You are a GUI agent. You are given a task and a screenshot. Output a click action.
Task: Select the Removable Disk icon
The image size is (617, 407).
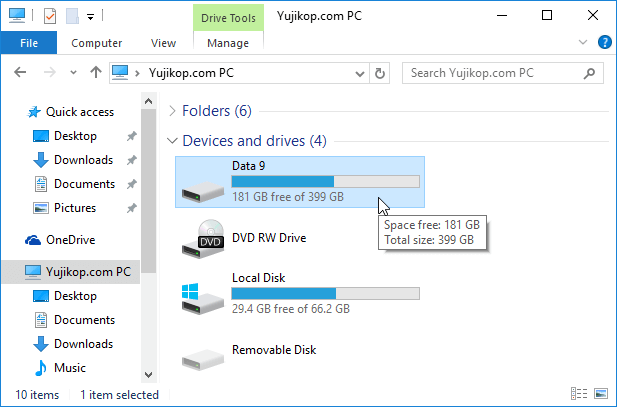pos(203,359)
